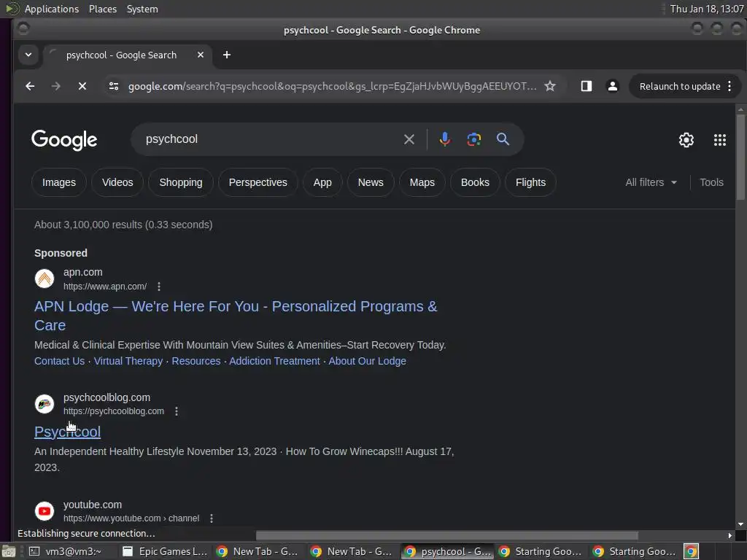Viewport: 747px width, 560px height.
Task: Open the Applications menu
Action: (x=52, y=9)
